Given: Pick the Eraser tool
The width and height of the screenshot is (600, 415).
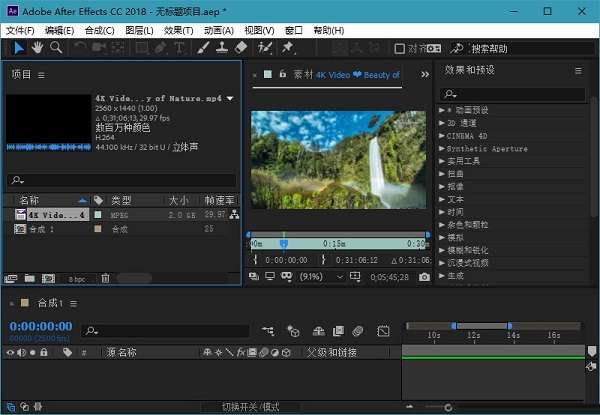Looking at the screenshot, I should click(243, 47).
